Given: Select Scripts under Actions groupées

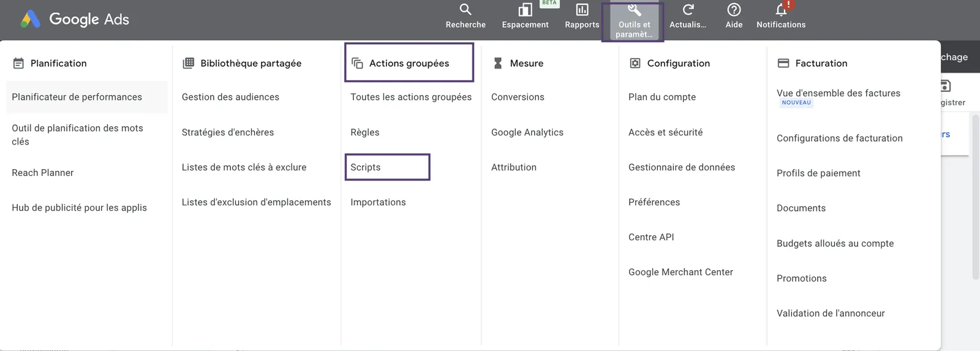Looking at the screenshot, I should pyautogui.click(x=366, y=167).
